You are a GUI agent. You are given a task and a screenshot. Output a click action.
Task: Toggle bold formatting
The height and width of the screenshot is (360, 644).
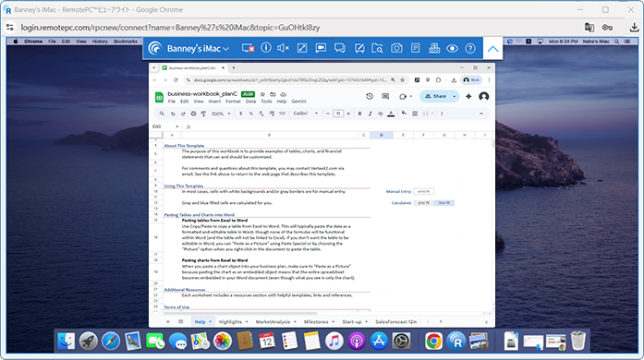[359, 114]
